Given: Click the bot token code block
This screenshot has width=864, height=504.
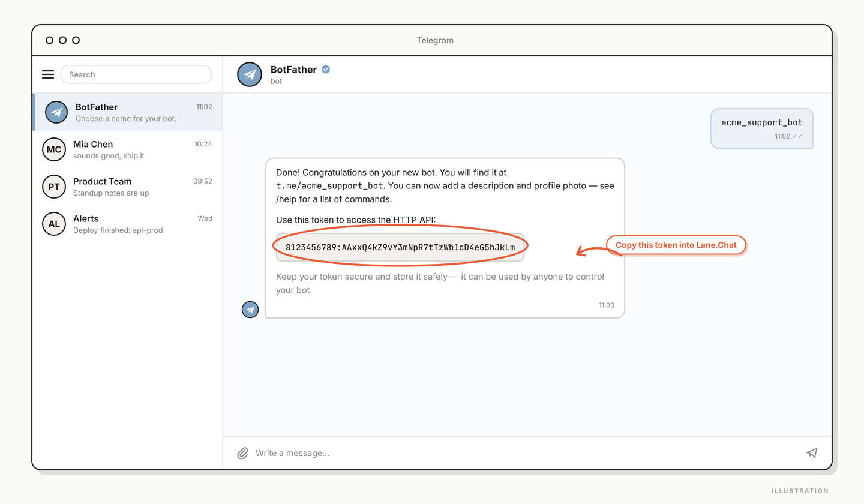Looking at the screenshot, I should tap(400, 247).
